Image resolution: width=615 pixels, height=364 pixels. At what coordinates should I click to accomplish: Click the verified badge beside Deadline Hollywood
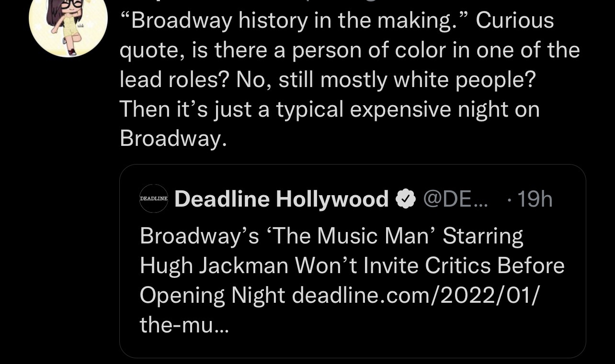405,199
